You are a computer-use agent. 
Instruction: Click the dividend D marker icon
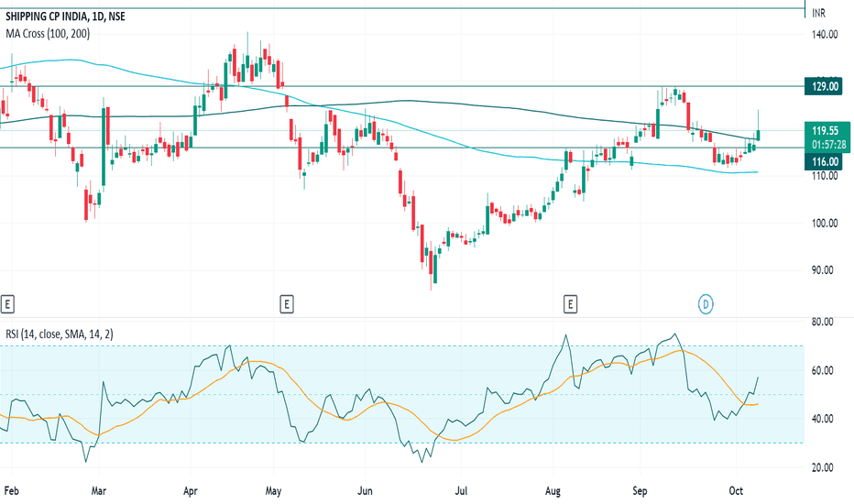(706, 304)
